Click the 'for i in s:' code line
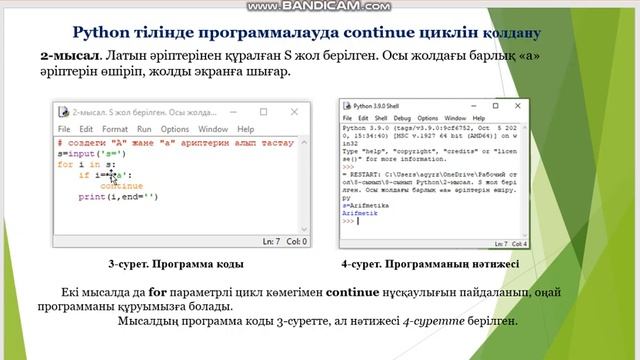Screen dimensions: 640x360 pos(87,164)
